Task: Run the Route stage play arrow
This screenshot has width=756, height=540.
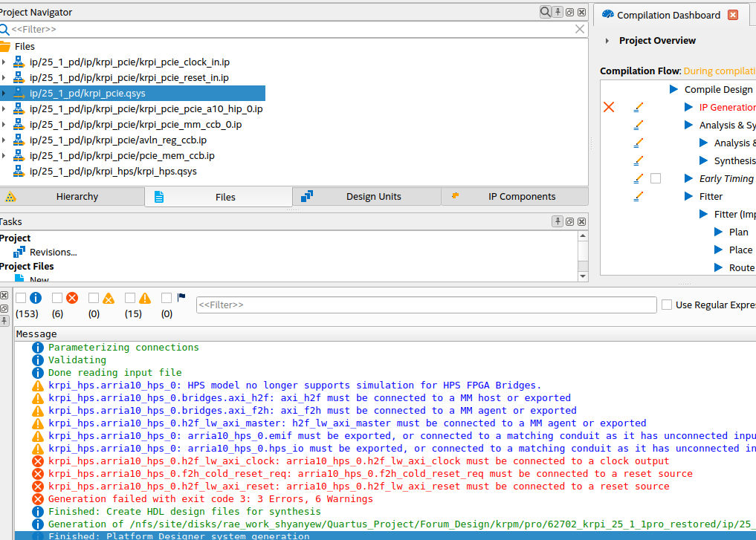Action: [x=718, y=267]
